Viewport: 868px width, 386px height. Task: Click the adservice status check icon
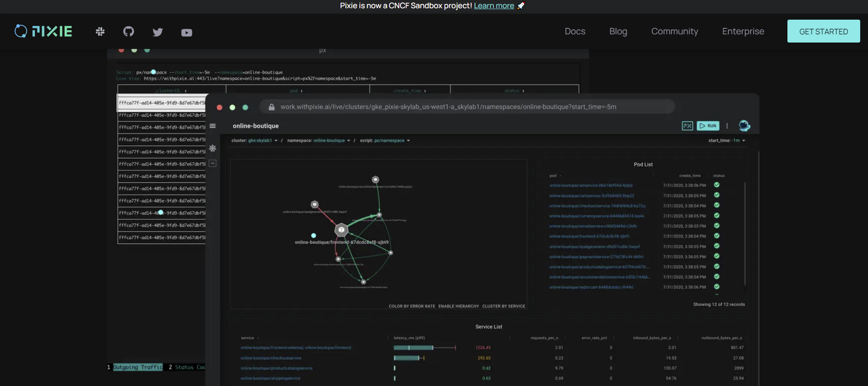(x=716, y=185)
